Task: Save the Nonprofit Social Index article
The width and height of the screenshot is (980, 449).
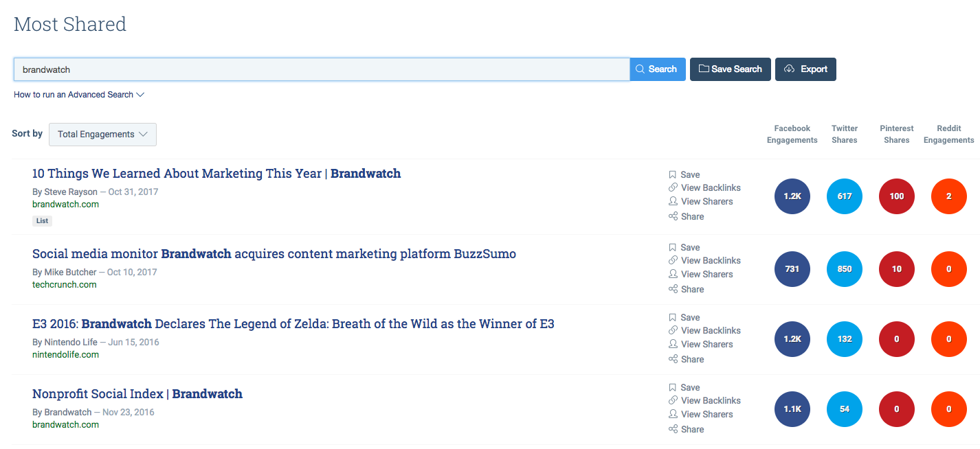Action: pos(689,387)
